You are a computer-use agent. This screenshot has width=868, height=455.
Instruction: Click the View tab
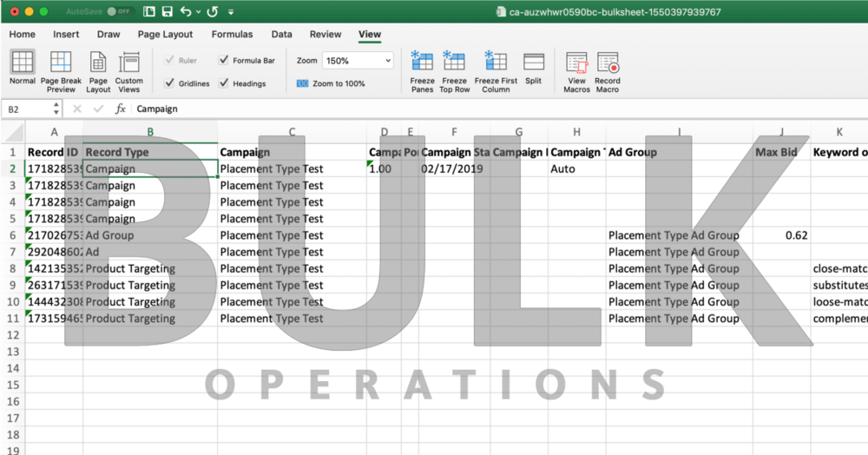(369, 35)
